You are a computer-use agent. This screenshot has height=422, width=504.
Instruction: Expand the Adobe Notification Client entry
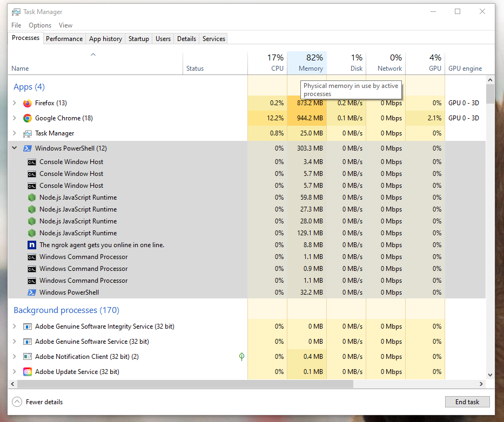pos(14,356)
